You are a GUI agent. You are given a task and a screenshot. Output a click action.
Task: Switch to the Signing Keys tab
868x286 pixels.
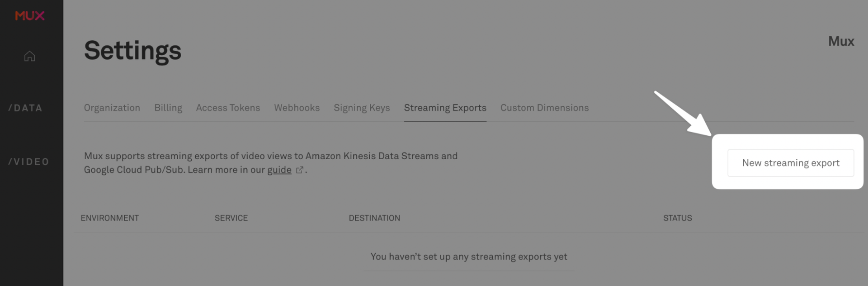[362, 108]
